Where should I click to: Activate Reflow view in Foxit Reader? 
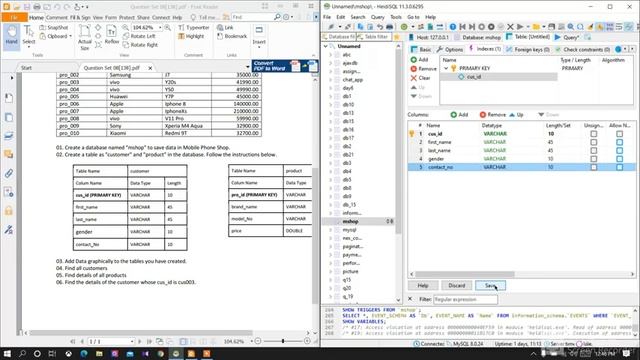[x=111, y=36]
